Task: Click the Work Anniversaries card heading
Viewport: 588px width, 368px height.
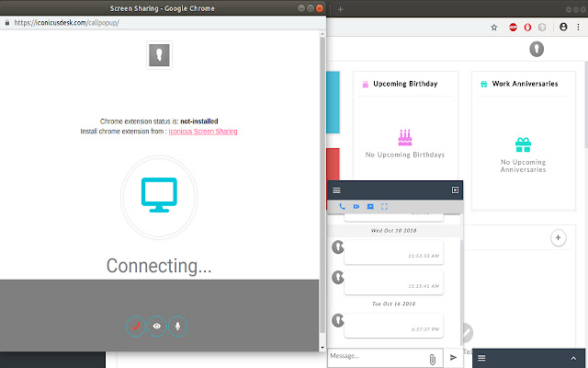Action: [x=525, y=84]
